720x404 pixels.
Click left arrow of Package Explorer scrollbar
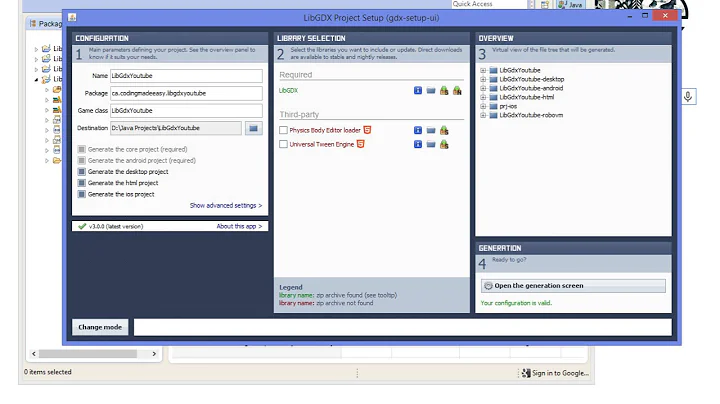coord(34,354)
